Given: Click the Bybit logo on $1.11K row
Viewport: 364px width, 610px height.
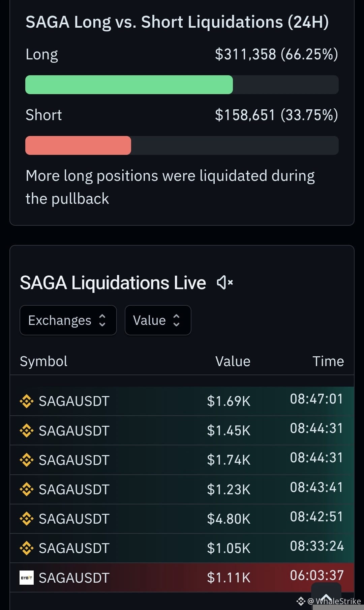Looking at the screenshot, I should pos(27,578).
